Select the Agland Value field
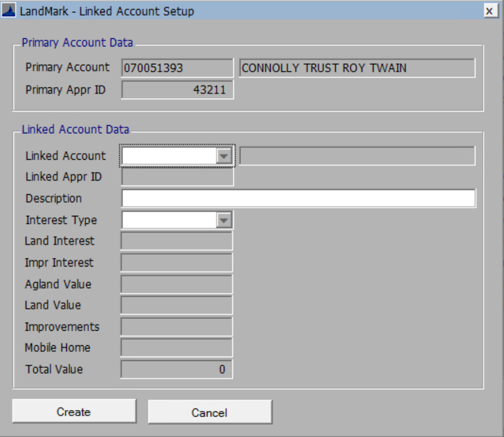 178,284
